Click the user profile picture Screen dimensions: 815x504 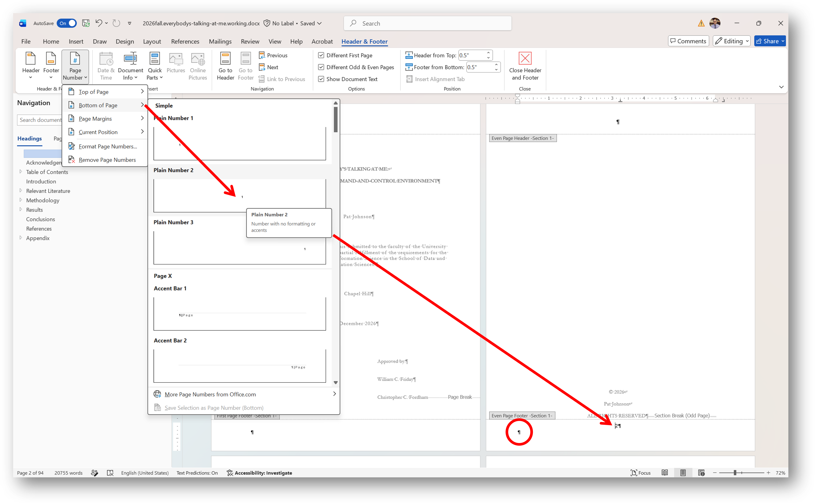(x=715, y=23)
